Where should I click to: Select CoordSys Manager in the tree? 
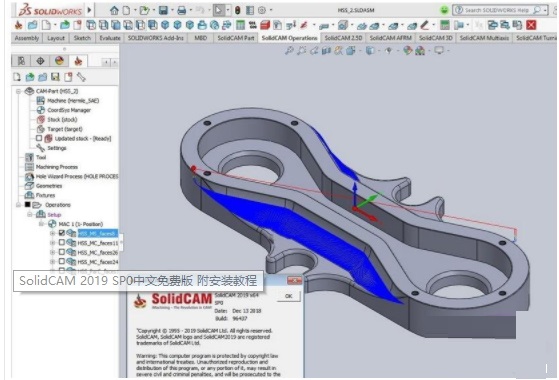click(69, 110)
